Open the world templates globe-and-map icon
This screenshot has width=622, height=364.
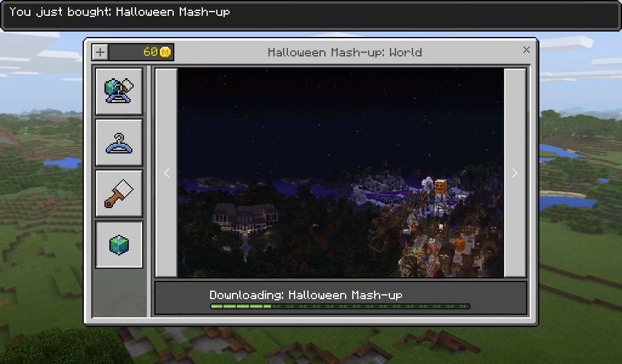[119, 92]
